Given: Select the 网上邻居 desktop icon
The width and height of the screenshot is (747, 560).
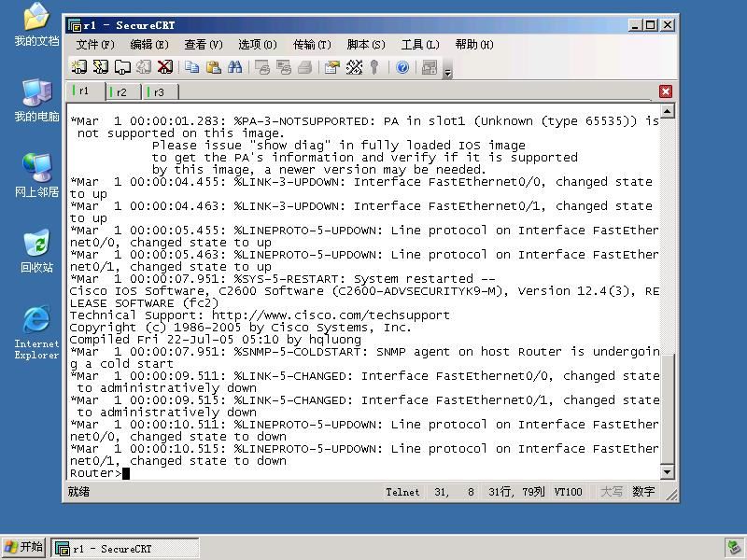Looking at the screenshot, I should (x=36, y=175).
